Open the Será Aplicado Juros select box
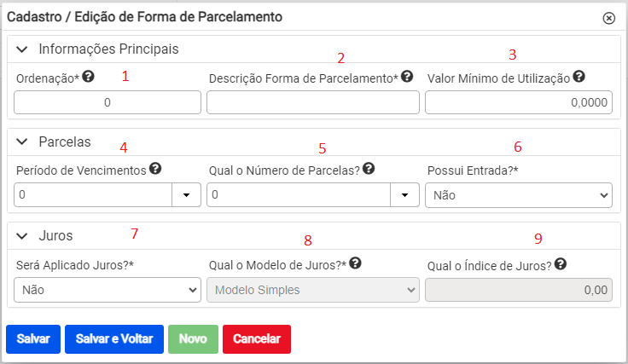Image resolution: width=628 pixels, height=364 pixels. tap(108, 290)
